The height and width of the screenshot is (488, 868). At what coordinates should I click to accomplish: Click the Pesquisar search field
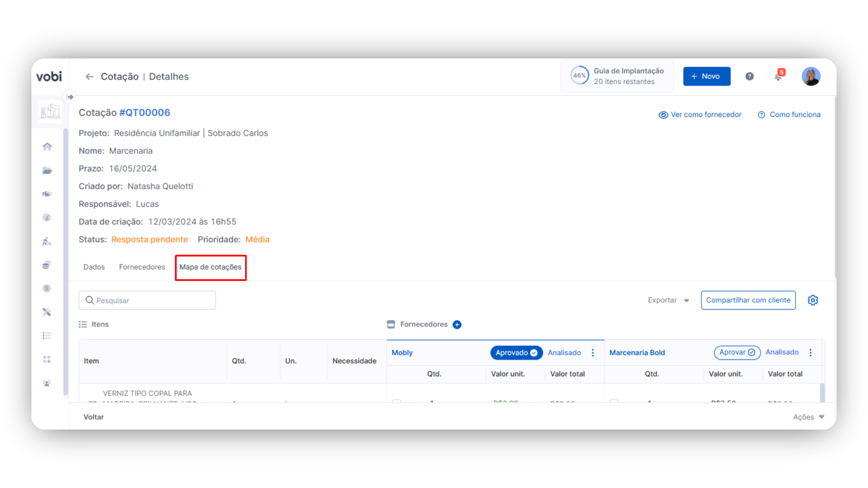[147, 300]
